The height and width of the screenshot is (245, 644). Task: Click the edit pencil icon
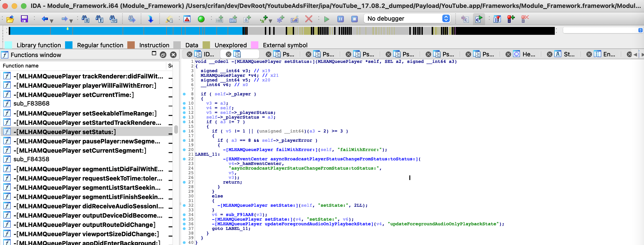tap(295, 19)
